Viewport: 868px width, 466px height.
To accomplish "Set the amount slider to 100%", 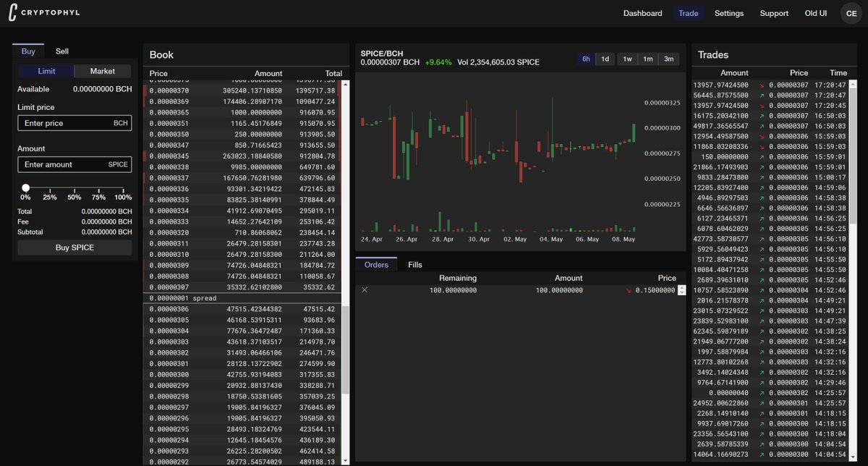I will click(123, 197).
